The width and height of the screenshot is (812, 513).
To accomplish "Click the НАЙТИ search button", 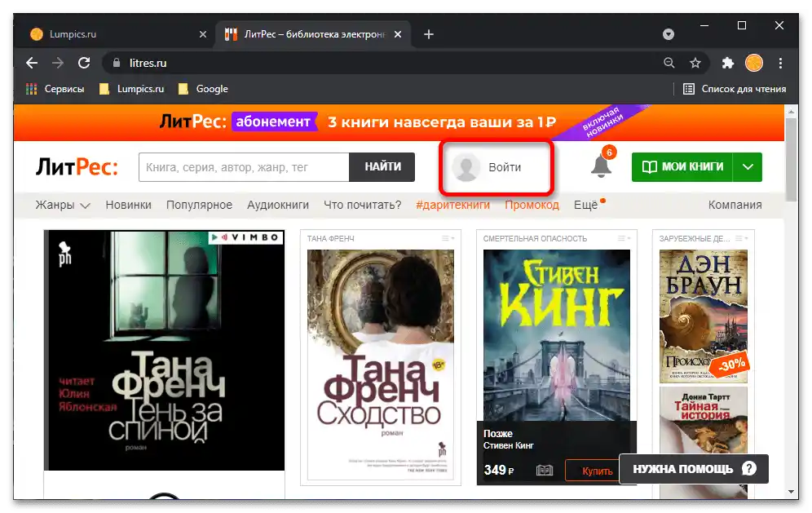I will point(382,167).
